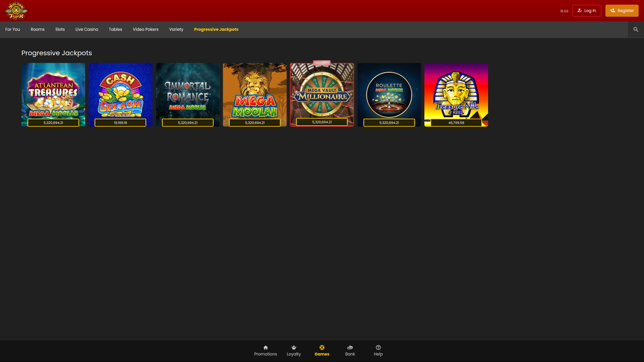Click the Help question mark icon
This screenshot has width=644, height=362.
tap(378, 348)
